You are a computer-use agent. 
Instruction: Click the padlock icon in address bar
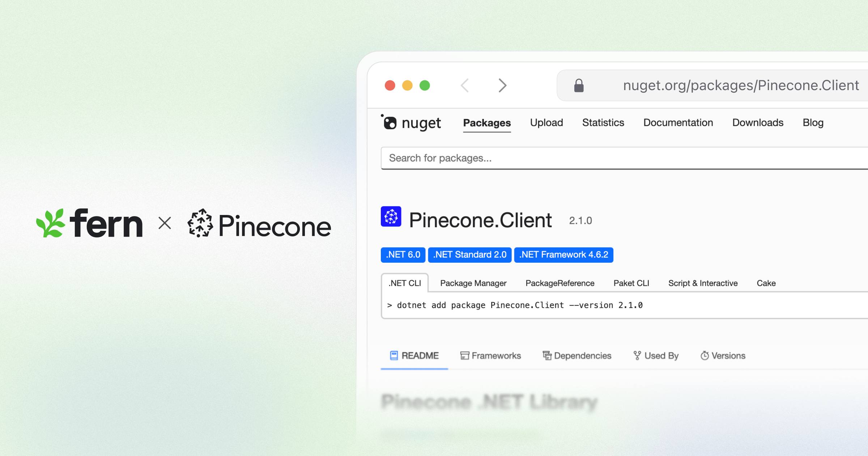click(579, 85)
